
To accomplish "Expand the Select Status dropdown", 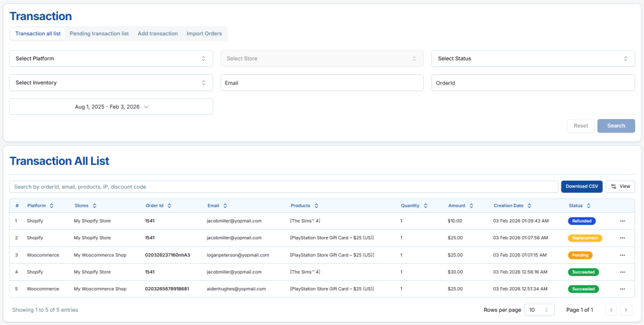I will click(533, 59).
